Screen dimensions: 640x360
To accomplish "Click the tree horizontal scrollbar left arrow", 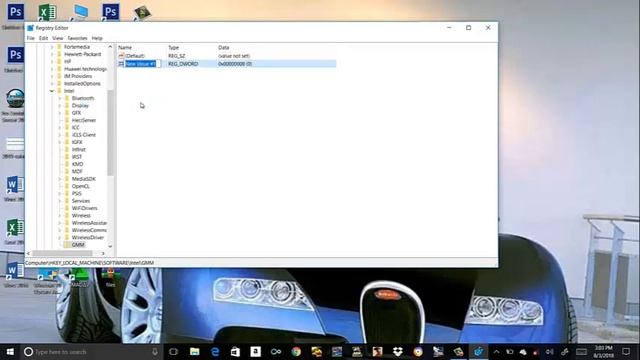I will (x=28, y=253).
